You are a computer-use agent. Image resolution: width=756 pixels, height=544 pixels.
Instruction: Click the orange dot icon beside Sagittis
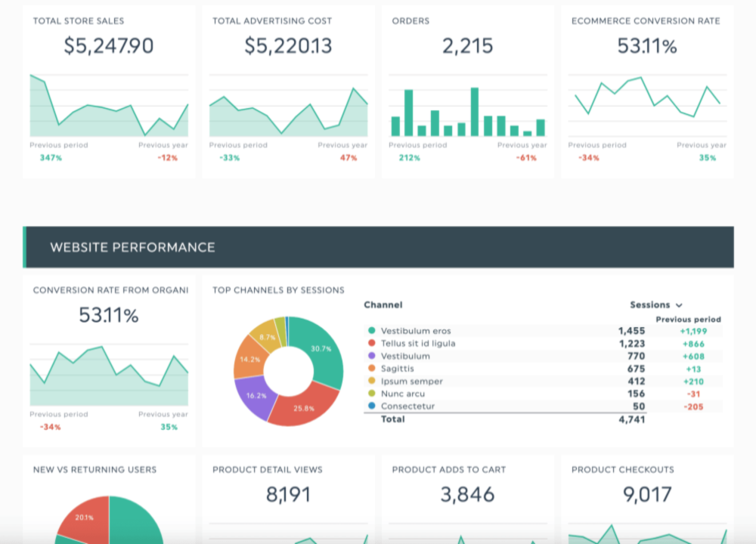coord(370,369)
